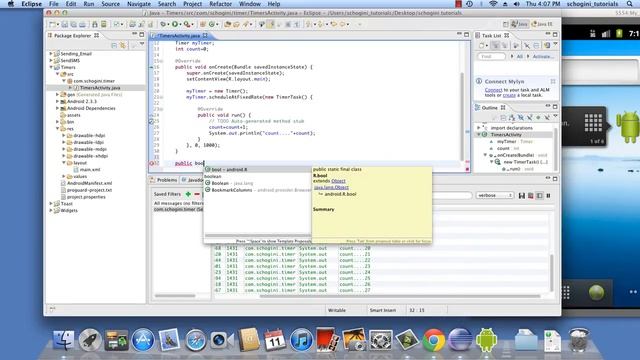Click the LogCat search filter field

[x=451, y=196]
